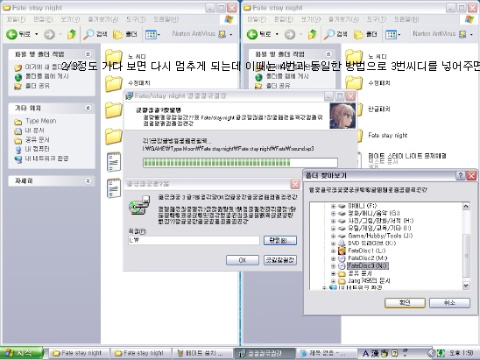
Task: Click OK in the disc prompt dialog
Action: pyautogui.click(x=242, y=260)
